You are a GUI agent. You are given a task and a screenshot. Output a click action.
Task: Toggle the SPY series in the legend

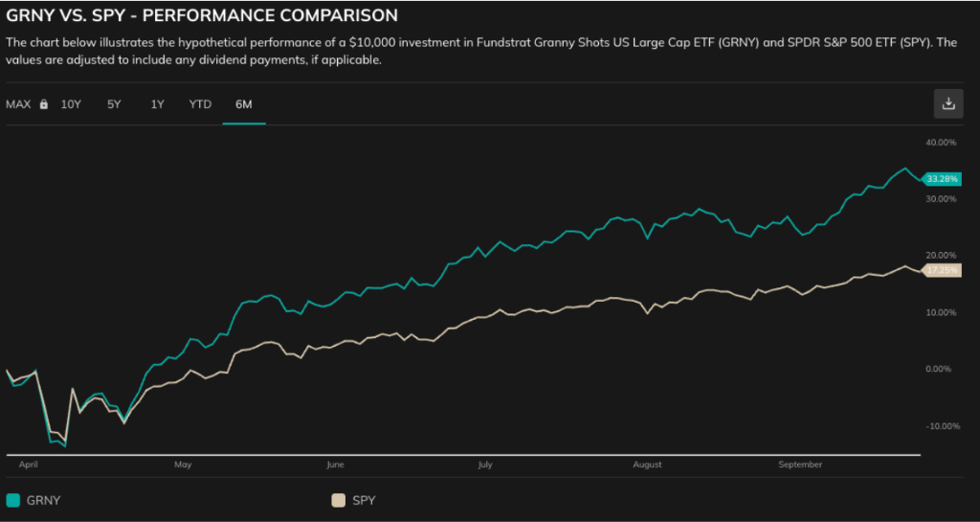coord(354,500)
